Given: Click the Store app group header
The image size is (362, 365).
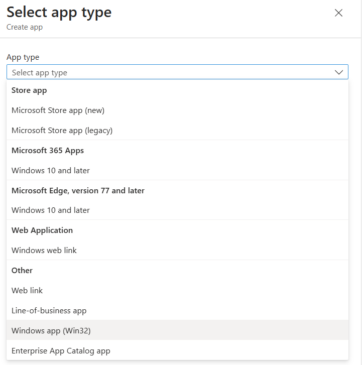Looking at the screenshot, I should tap(29, 90).
